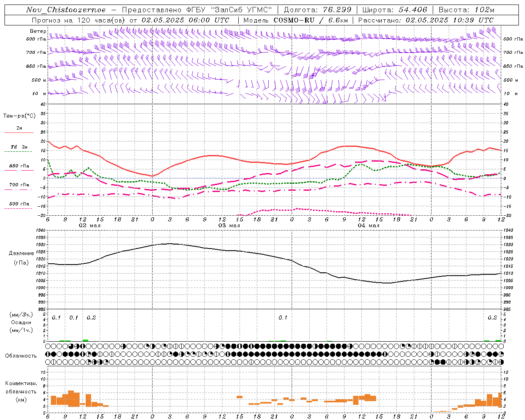Image resolution: width=525 pixels, height=420 pixels.
Task: Click '850 гПа' in the temperature legend
Action: click(19, 166)
